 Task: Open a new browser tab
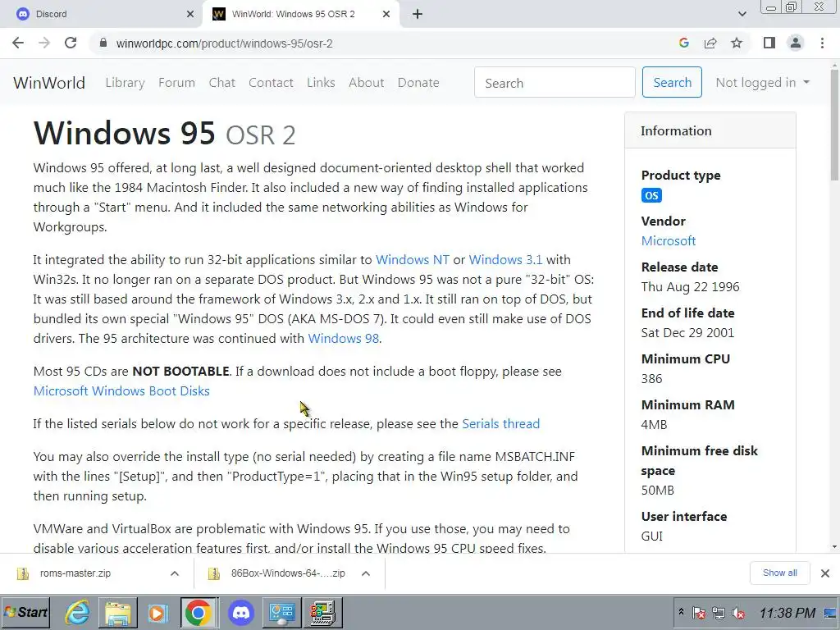click(x=418, y=14)
